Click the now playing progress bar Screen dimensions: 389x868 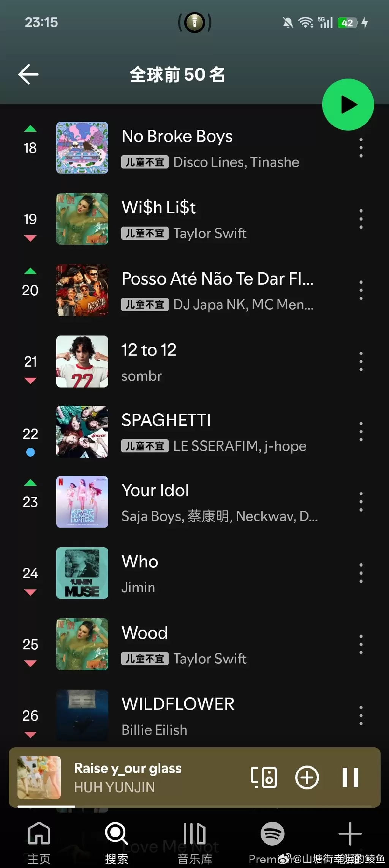pos(194,806)
